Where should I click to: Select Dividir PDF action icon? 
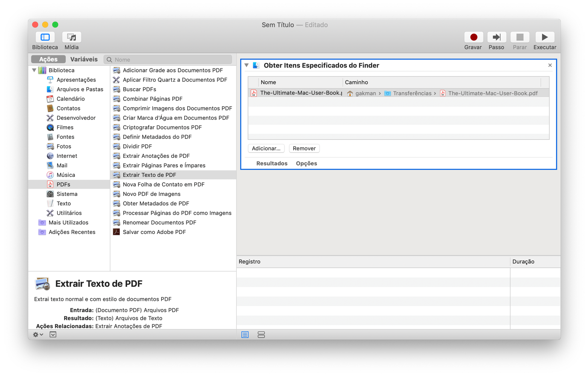tap(116, 146)
